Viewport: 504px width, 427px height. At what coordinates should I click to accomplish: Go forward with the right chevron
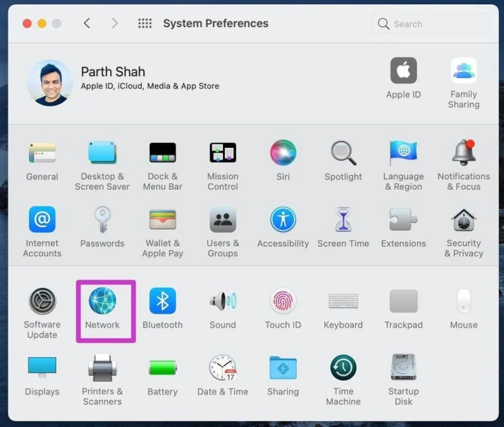115,23
